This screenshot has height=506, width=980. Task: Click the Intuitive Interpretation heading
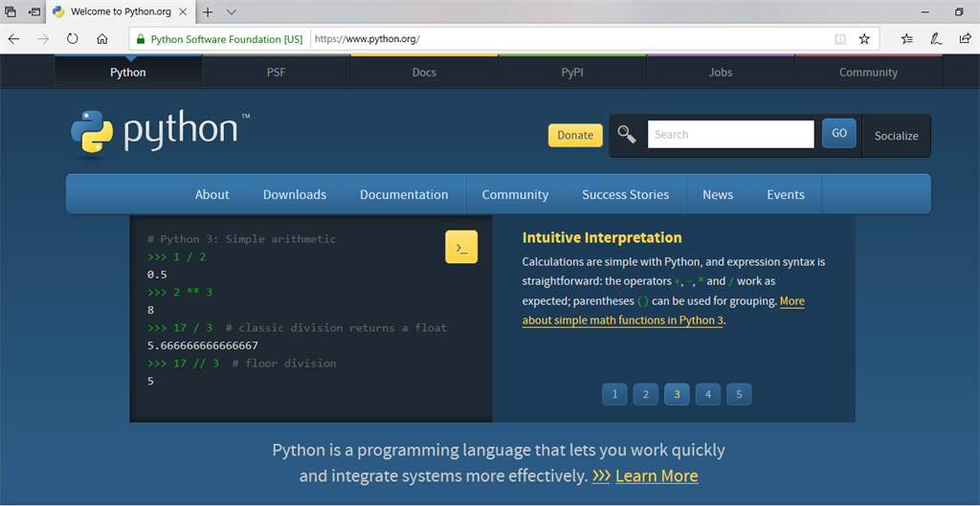[602, 237]
